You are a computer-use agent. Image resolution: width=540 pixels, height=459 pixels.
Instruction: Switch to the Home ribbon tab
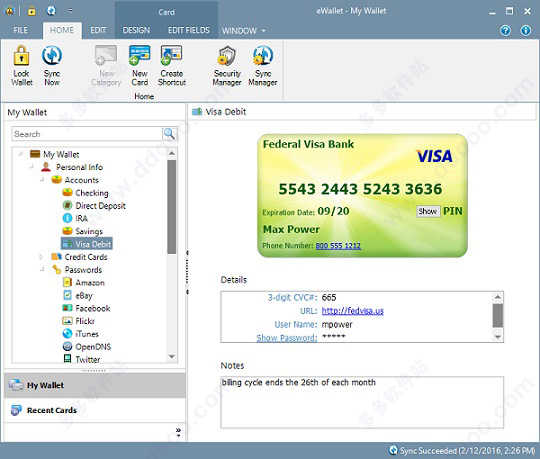pyautogui.click(x=62, y=30)
